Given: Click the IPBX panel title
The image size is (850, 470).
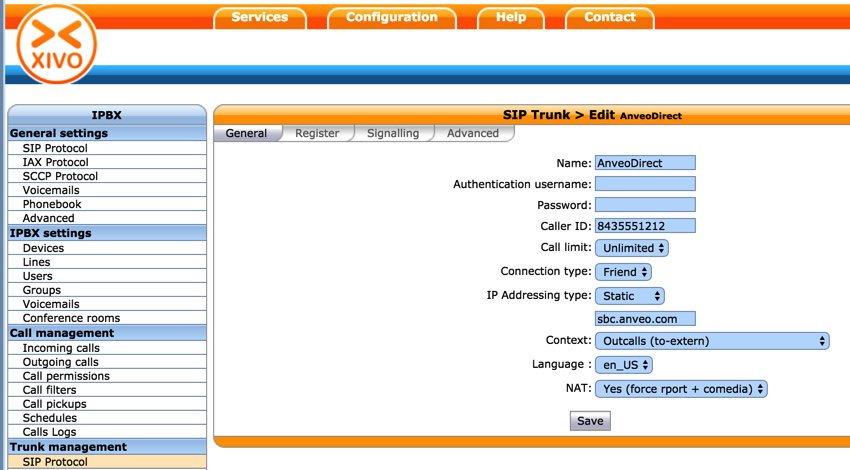Looking at the screenshot, I should 107,115.
